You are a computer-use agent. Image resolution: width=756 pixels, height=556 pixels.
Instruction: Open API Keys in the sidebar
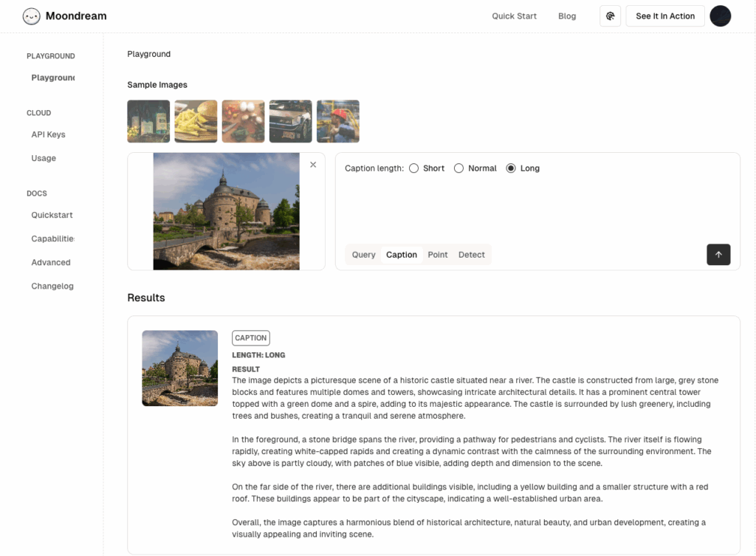pyautogui.click(x=48, y=134)
